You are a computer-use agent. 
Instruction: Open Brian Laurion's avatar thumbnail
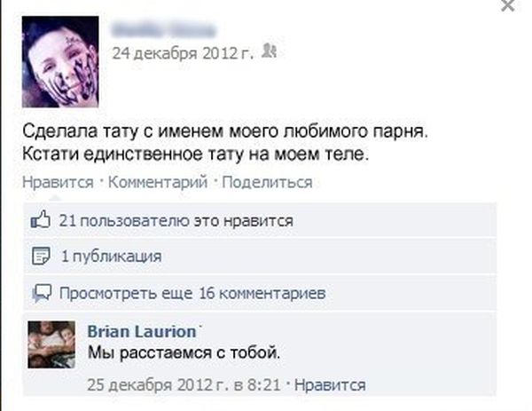(x=51, y=344)
